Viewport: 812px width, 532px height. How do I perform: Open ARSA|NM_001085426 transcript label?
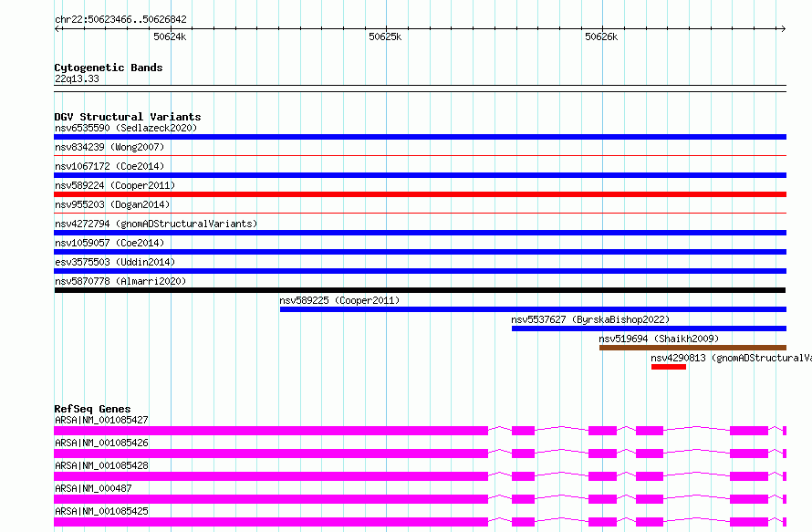(101, 443)
